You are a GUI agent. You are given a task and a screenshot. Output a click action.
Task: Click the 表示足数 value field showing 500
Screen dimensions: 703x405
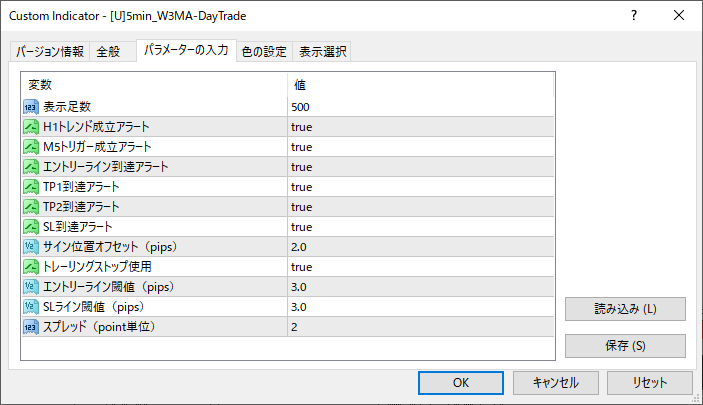(x=420, y=107)
